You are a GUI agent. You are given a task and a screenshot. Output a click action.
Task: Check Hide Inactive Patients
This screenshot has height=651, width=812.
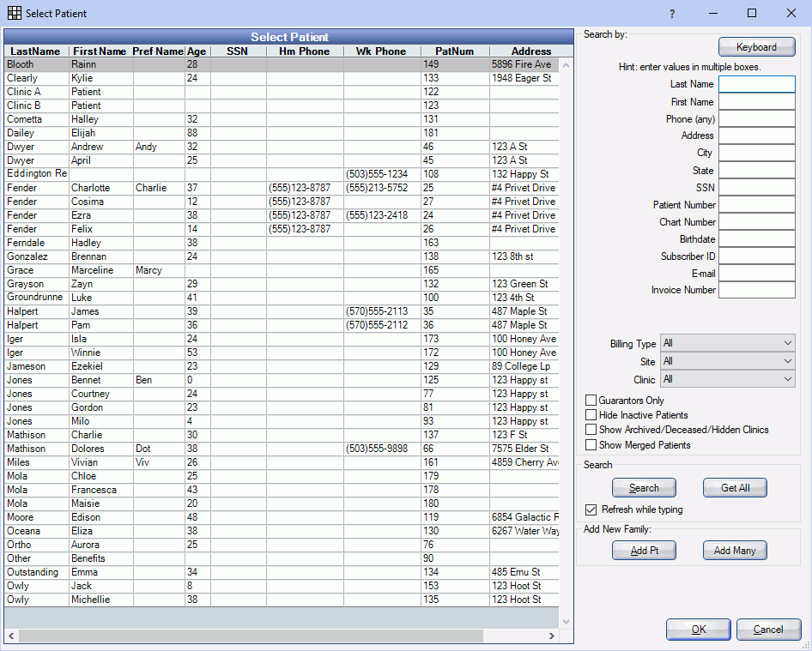[x=591, y=414]
